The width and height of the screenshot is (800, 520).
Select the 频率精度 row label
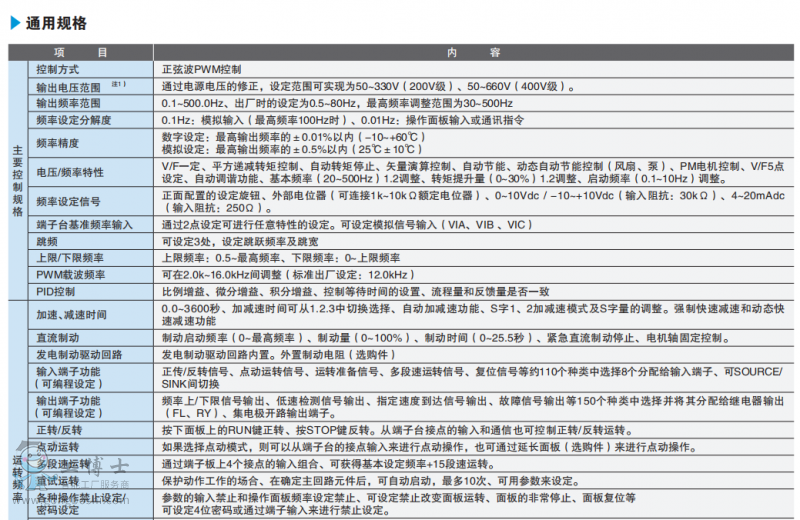[57, 142]
